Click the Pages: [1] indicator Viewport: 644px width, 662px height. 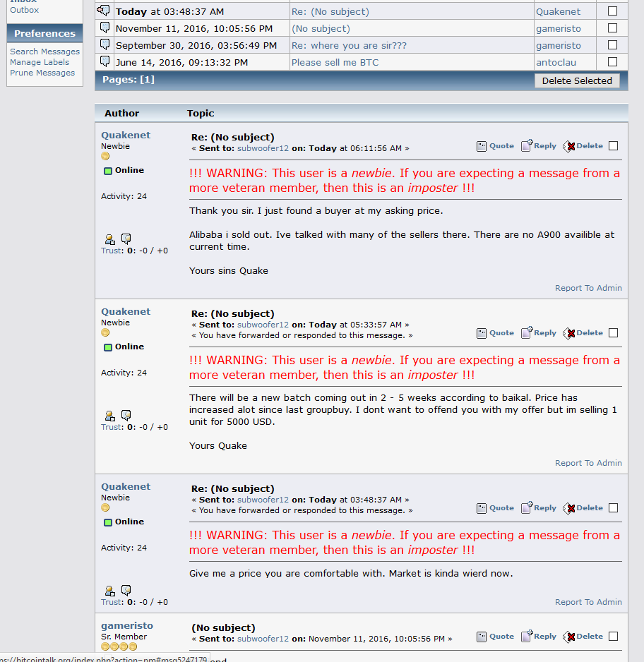point(129,79)
